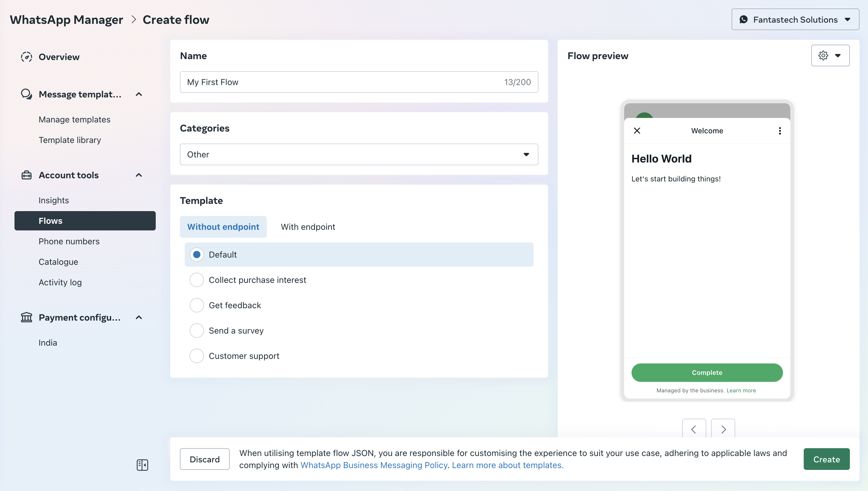The image size is (868, 491).
Task: Select Flows in the sidebar
Action: tap(85, 221)
